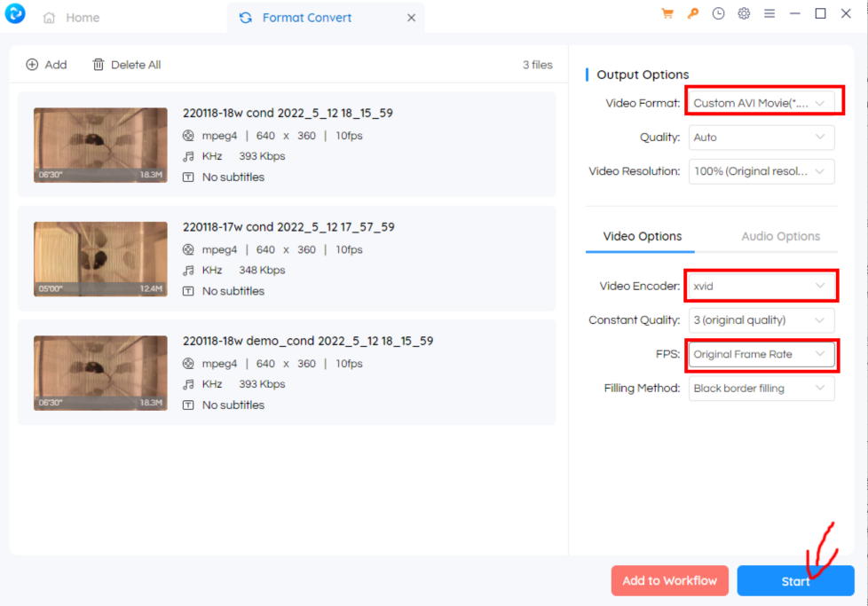Expand the Video Format dropdown
This screenshot has height=606, width=868.
click(x=762, y=103)
